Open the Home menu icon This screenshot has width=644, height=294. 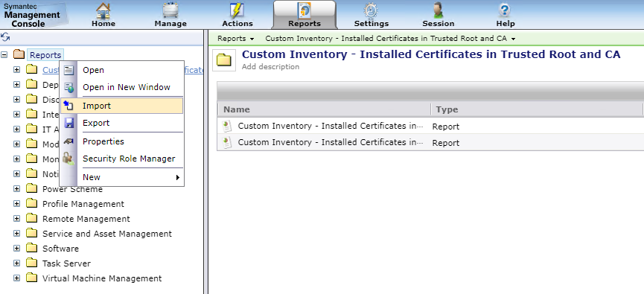point(103,10)
